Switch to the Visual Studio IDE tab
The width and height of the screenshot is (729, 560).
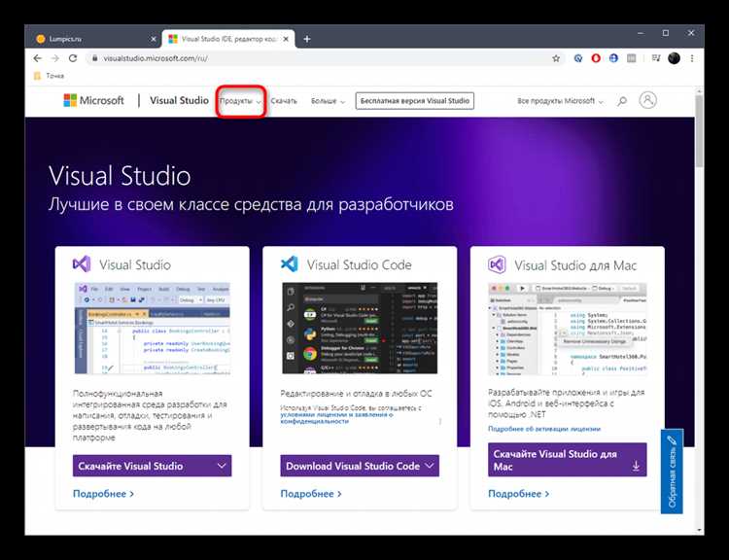228,39
